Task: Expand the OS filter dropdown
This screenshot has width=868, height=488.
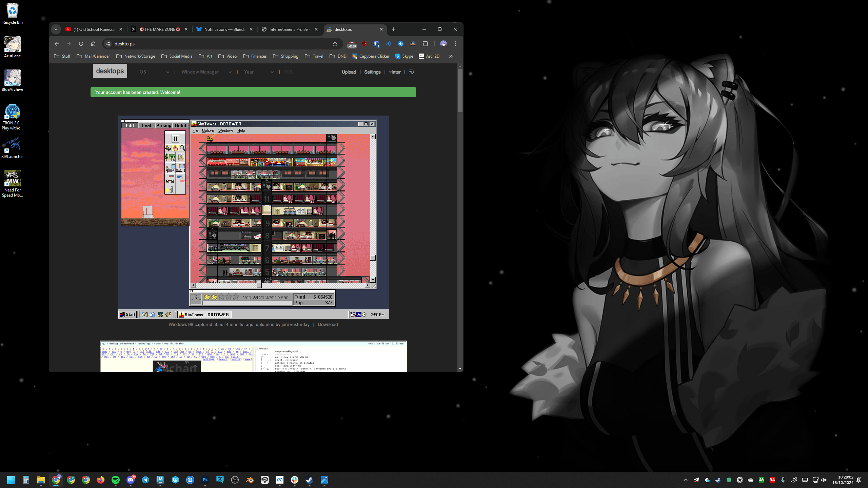Action: click(x=154, y=72)
